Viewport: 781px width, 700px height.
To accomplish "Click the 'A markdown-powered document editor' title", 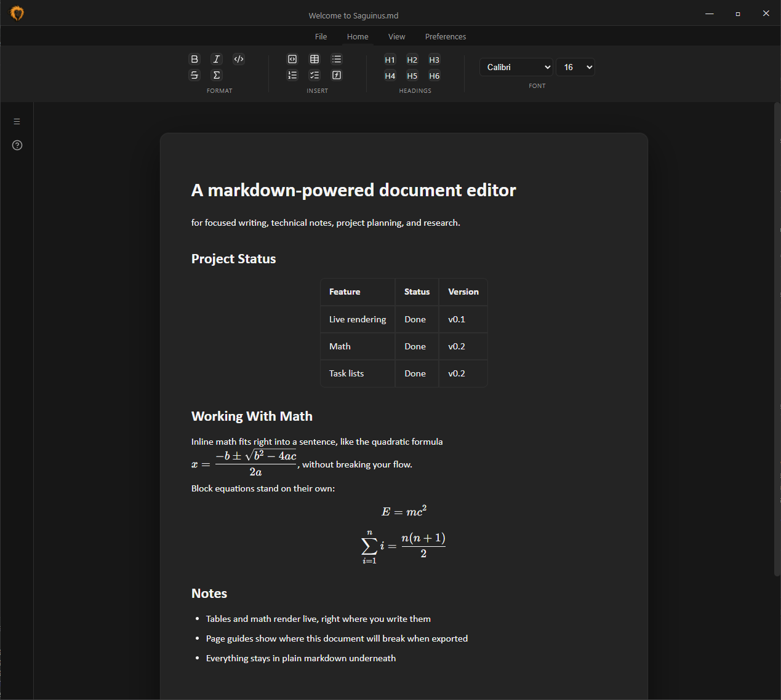I will point(354,190).
